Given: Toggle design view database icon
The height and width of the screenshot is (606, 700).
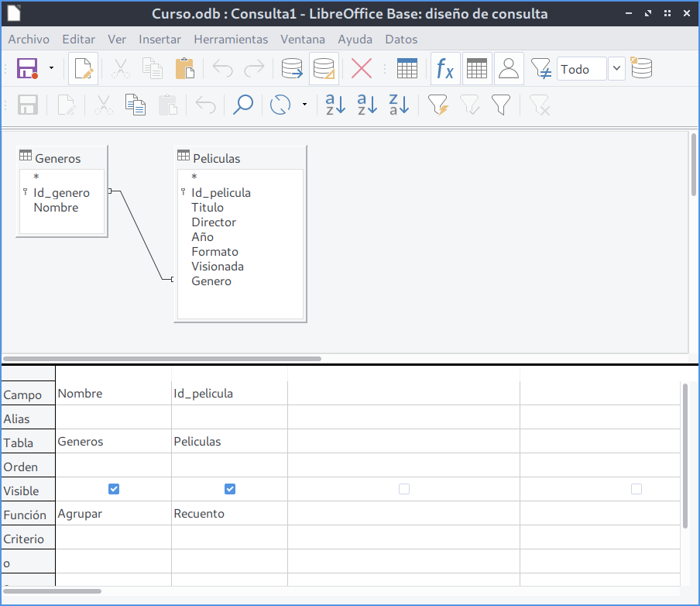Looking at the screenshot, I should (324, 68).
